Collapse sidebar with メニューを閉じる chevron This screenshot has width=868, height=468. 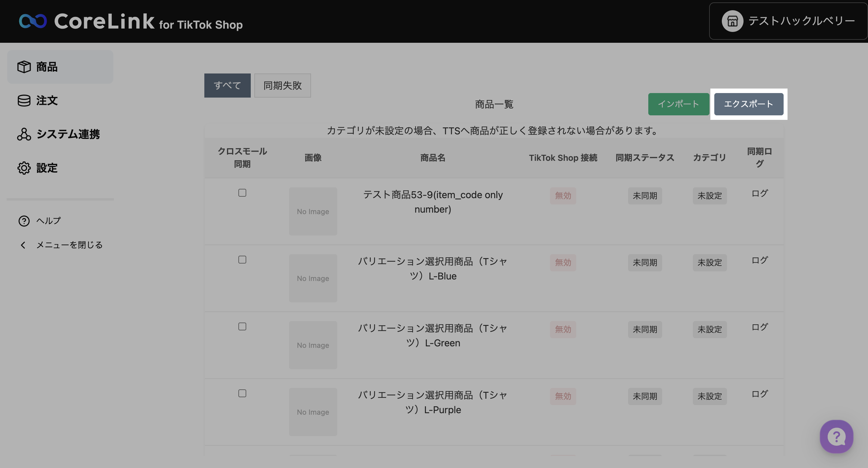pos(23,245)
